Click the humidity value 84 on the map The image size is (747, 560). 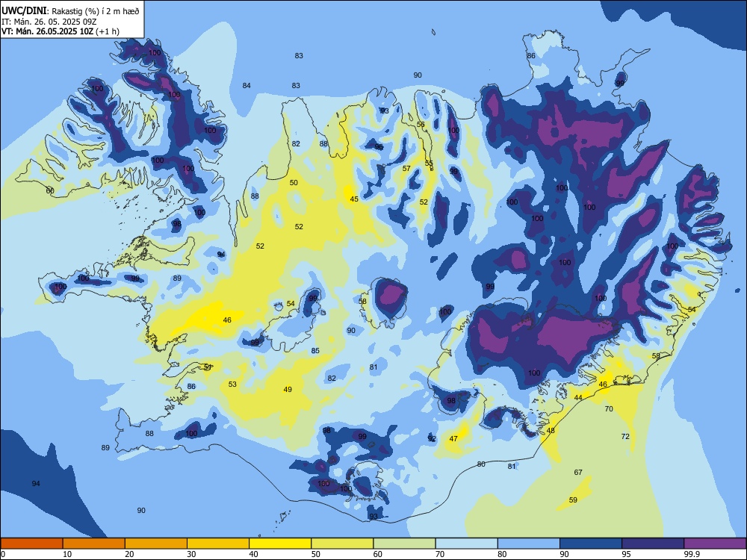pyautogui.click(x=247, y=86)
